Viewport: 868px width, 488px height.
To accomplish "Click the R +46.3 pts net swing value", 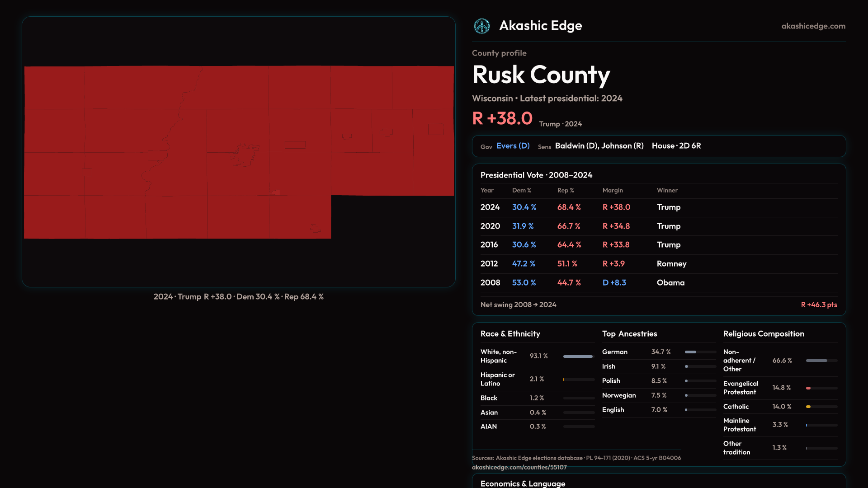I will 818,305.
